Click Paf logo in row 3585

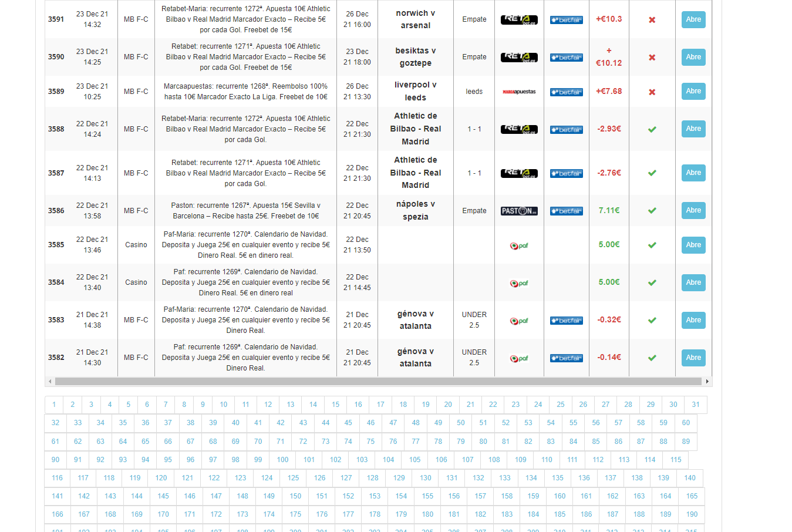(x=519, y=245)
